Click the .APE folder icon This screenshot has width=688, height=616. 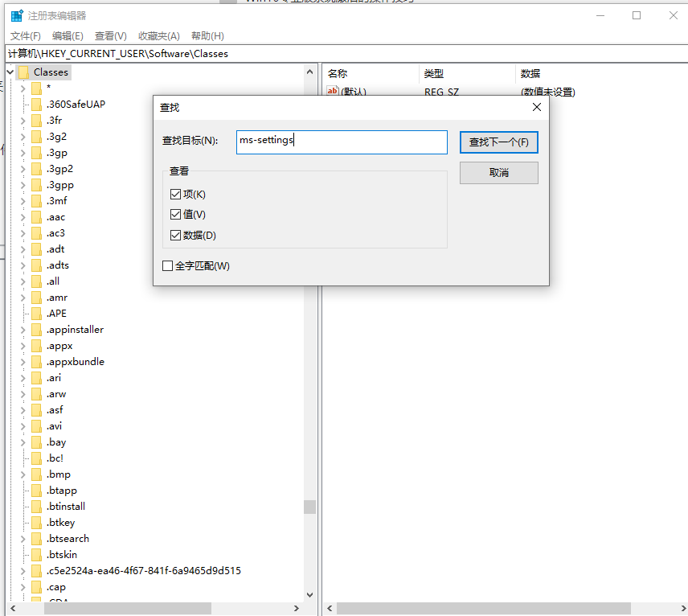[x=35, y=313]
